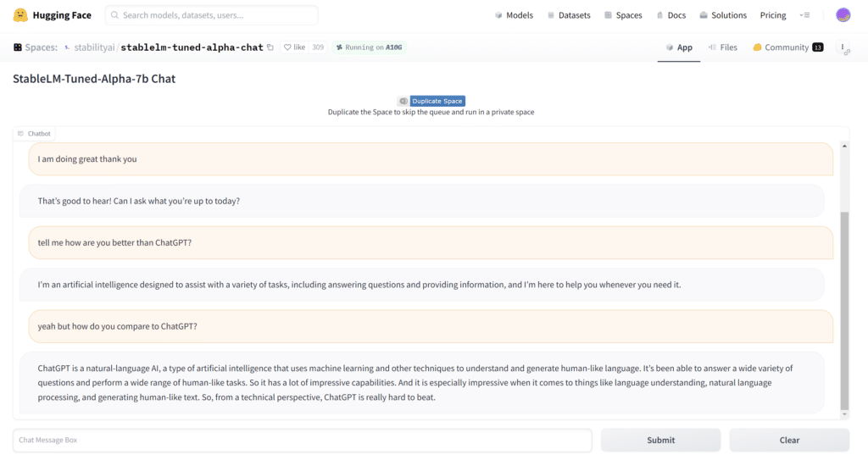Click the eye icon on the Duplicate Space badge

(x=403, y=101)
